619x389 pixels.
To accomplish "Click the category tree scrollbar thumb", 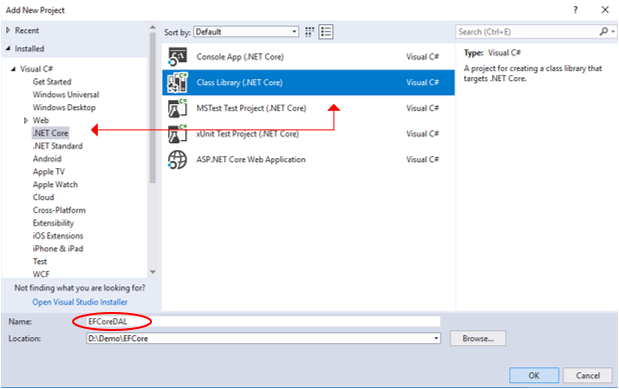I will (153, 108).
